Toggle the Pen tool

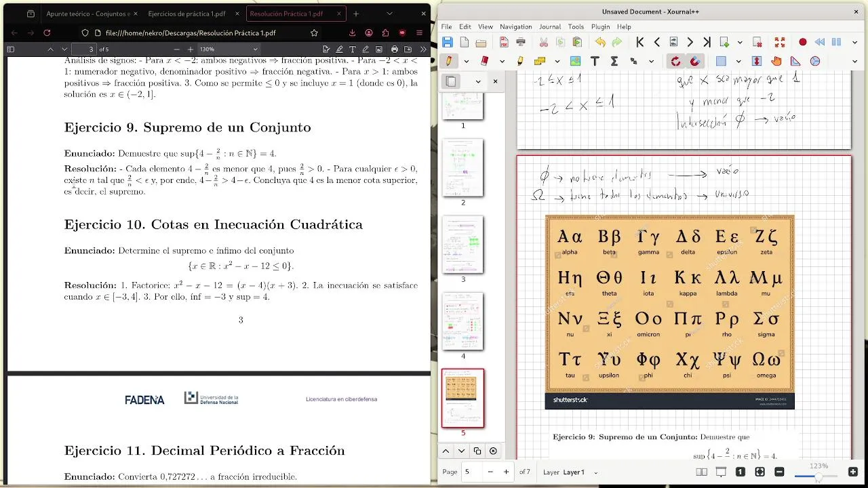[x=448, y=61]
